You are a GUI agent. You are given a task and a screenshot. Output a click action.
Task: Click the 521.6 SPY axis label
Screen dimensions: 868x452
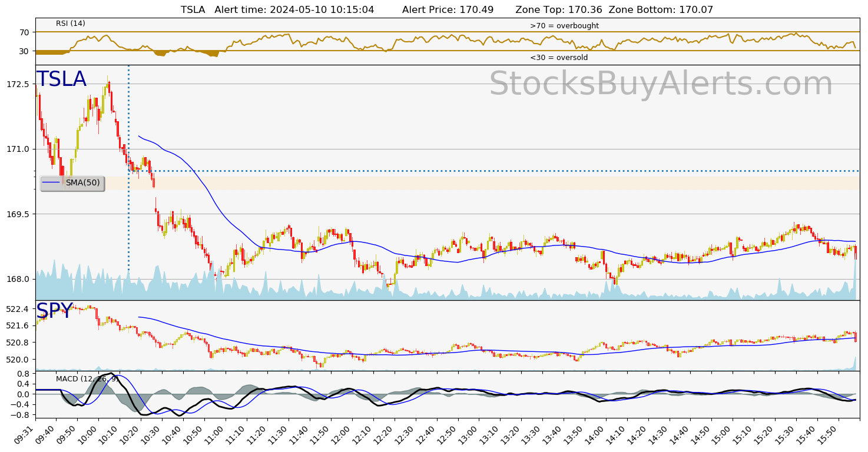[x=18, y=325]
